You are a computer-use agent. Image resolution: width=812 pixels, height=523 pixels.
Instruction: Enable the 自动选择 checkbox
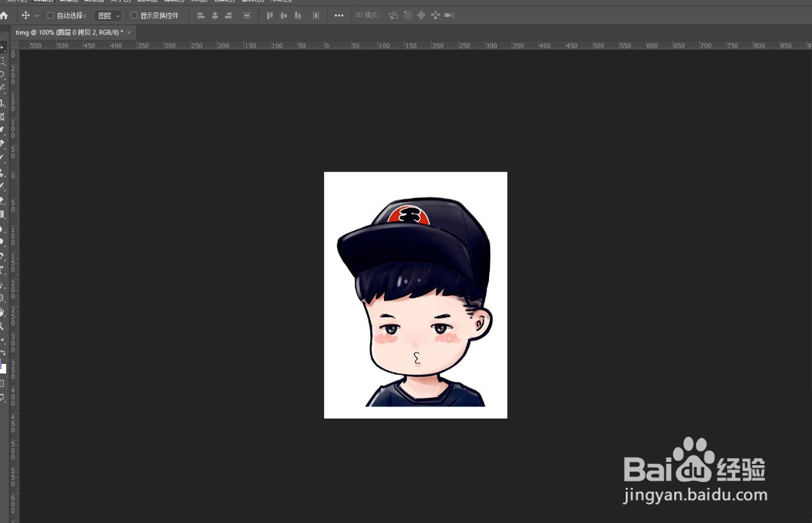(50, 15)
